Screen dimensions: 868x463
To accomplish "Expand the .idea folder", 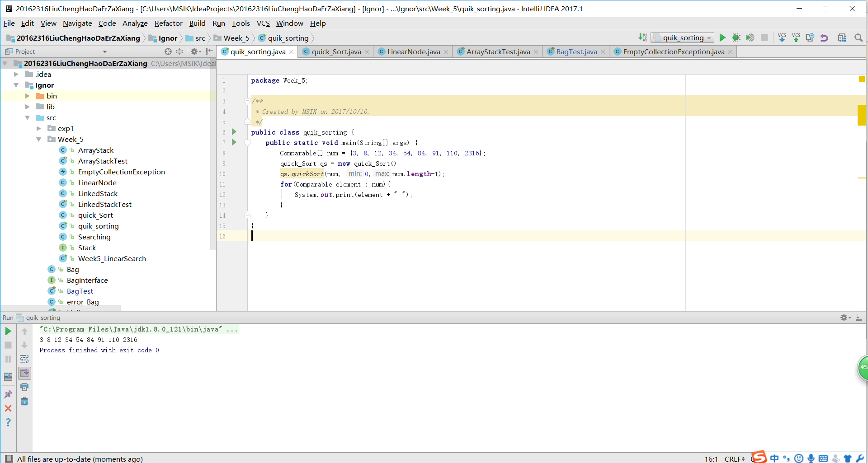I will coord(16,74).
